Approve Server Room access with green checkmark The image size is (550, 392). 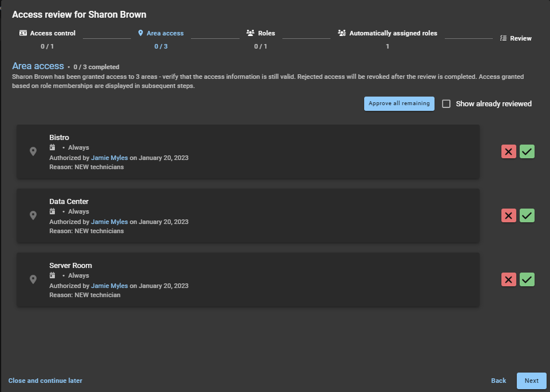[527, 279]
